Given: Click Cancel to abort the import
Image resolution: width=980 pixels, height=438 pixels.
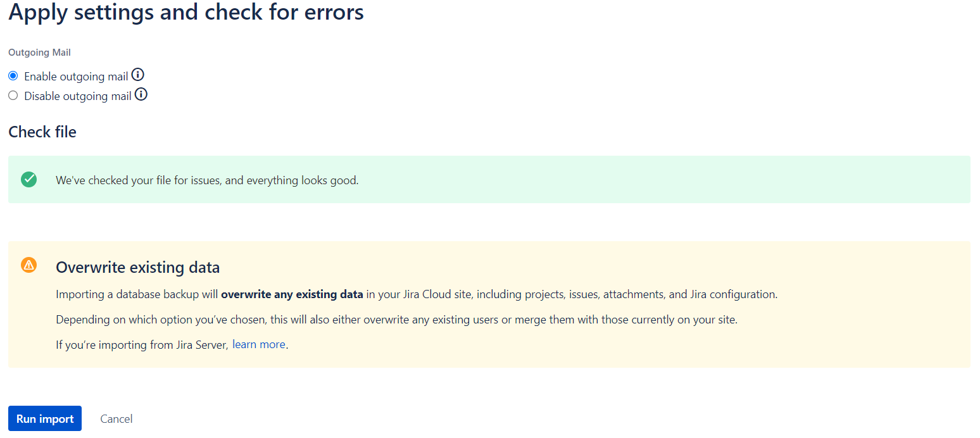Looking at the screenshot, I should (x=116, y=418).
